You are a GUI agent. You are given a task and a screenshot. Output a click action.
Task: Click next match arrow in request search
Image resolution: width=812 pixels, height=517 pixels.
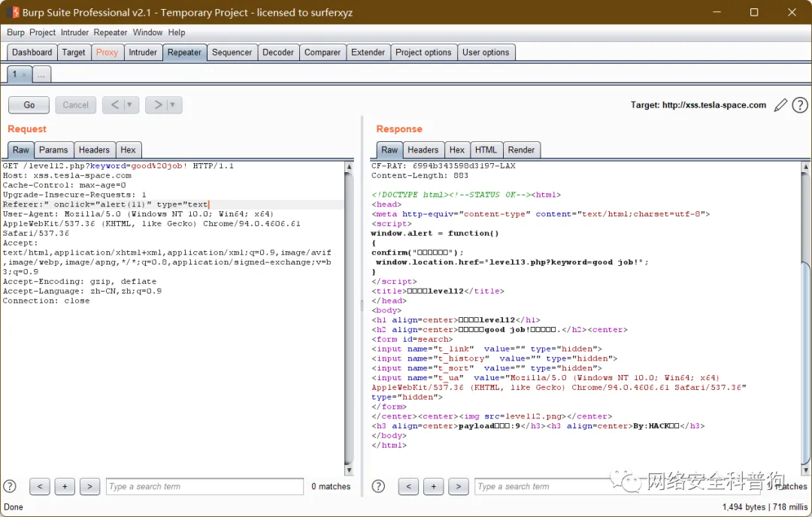pos(89,486)
